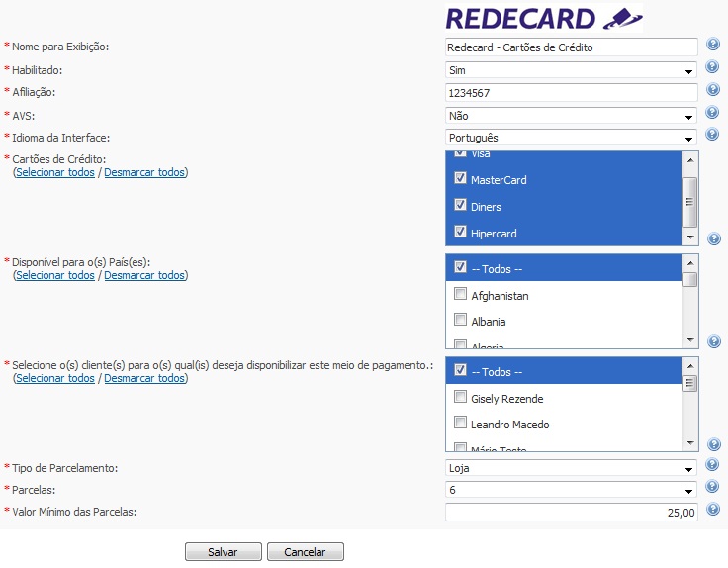Click Selecionar todos for clientes
The width and height of the screenshot is (728, 568).
click(x=55, y=379)
